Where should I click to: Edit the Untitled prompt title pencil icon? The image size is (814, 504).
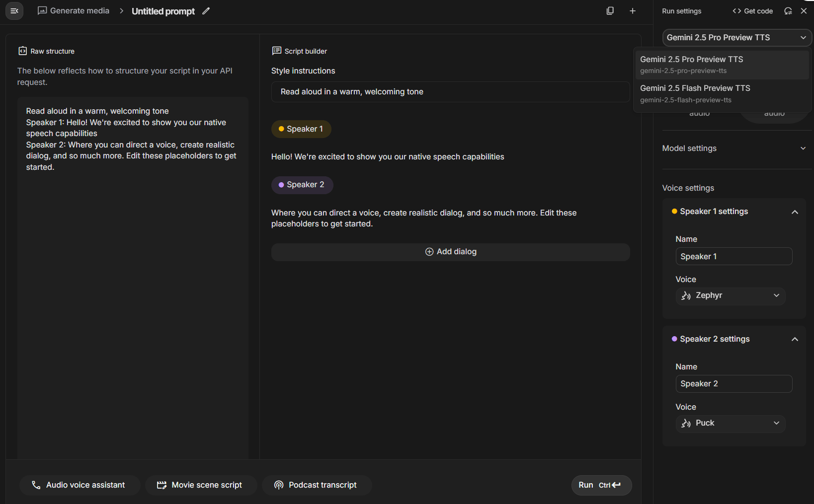point(206,11)
